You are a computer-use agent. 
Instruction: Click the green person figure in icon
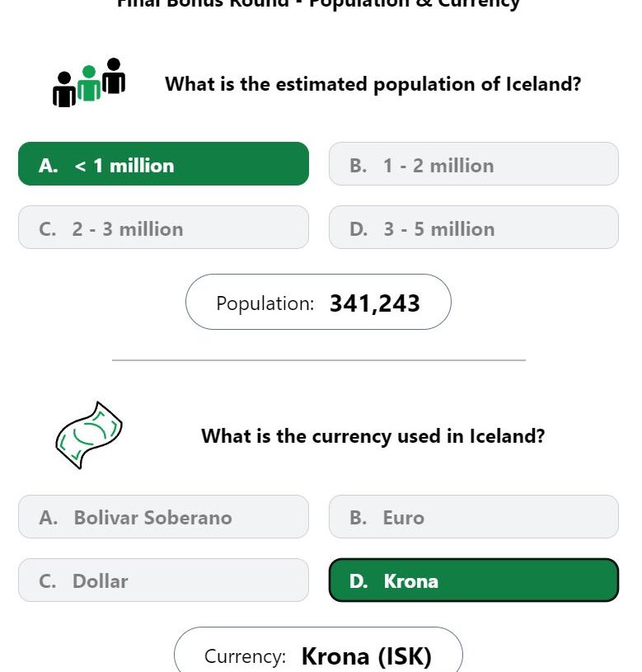coord(89,83)
